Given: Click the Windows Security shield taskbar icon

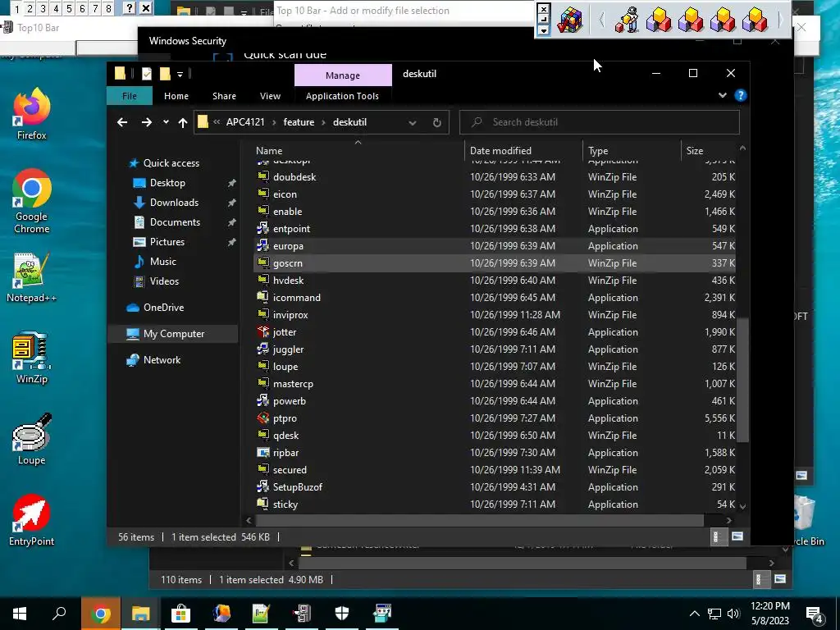Looking at the screenshot, I should (x=342, y=614).
